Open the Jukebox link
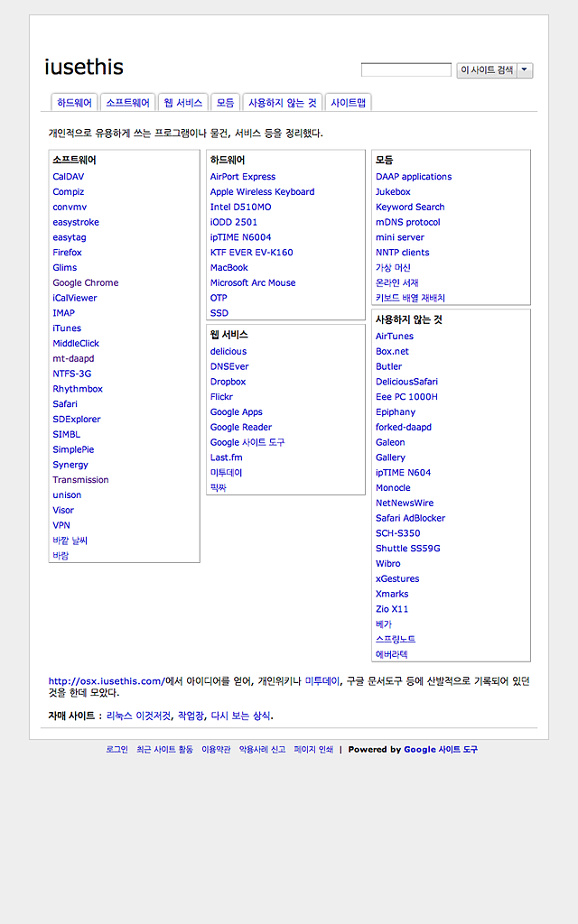Image resolution: width=578 pixels, height=924 pixels. [x=393, y=192]
